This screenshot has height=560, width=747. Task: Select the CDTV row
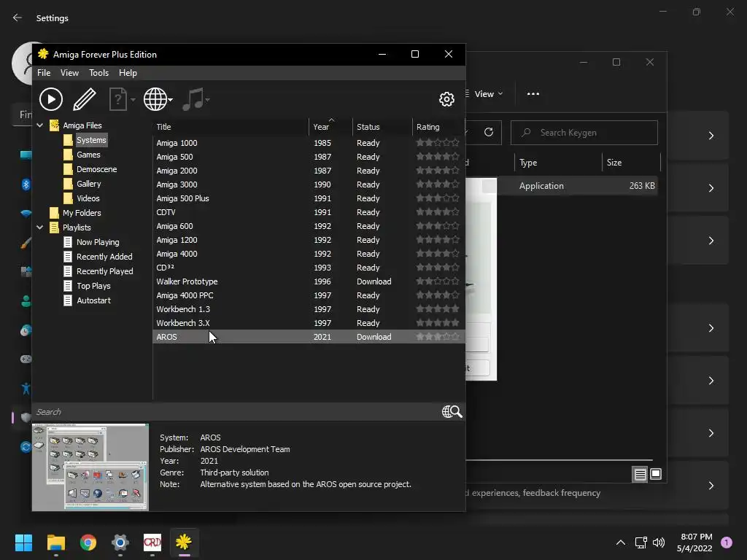pyautogui.click(x=309, y=212)
